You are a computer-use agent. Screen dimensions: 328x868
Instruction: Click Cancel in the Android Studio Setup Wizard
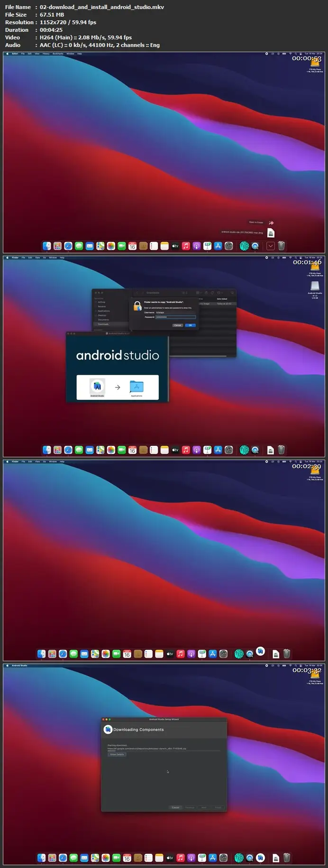[x=175, y=807]
